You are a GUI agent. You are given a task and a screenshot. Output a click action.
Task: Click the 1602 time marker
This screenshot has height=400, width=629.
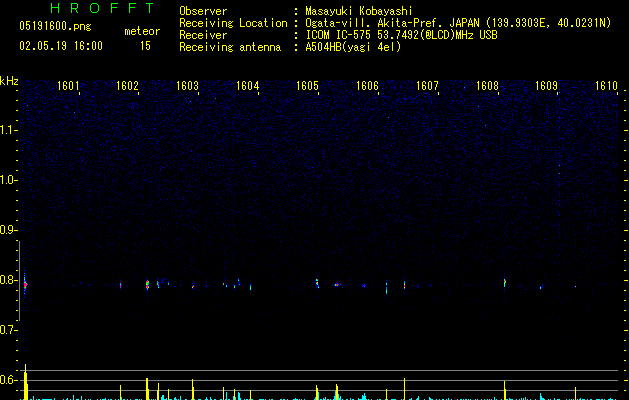[127, 86]
